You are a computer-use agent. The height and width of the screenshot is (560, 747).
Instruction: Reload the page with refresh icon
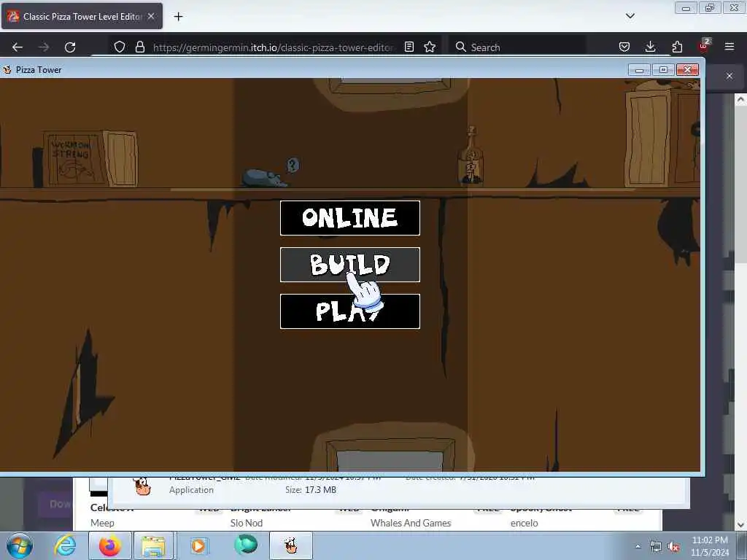pyautogui.click(x=70, y=47)
